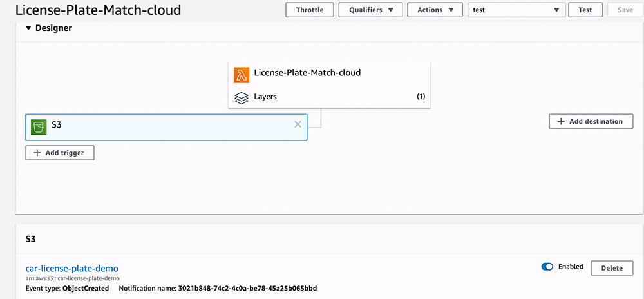Click the Add destination button

[x=591, y=121]
